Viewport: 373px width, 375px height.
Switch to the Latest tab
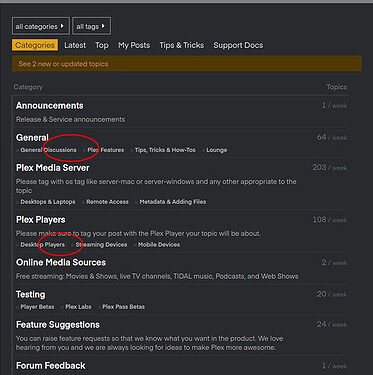click(x=75, y=45)
